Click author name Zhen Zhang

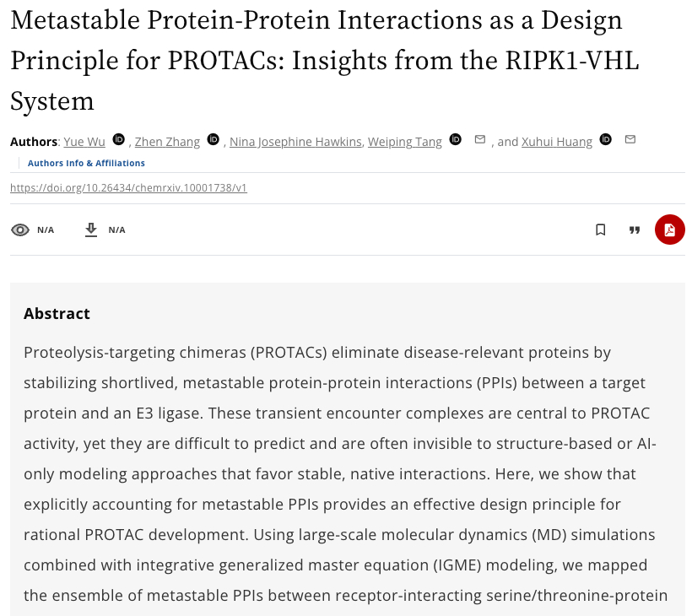[168, 142]
